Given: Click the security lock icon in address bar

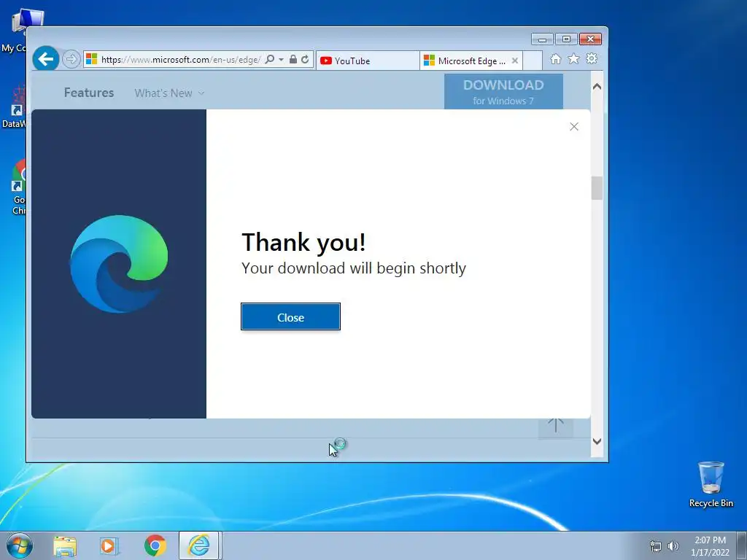Looking at the screenshot, I should pyautogui.click(x=293, y=60).
